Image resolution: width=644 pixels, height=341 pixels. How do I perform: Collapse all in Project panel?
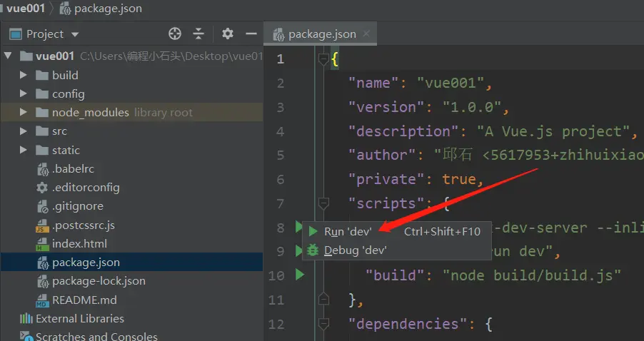[198, 34]
